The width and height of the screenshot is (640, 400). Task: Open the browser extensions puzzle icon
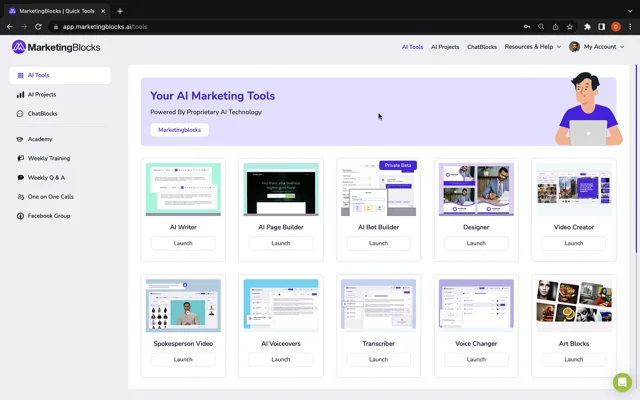point(587,27)
